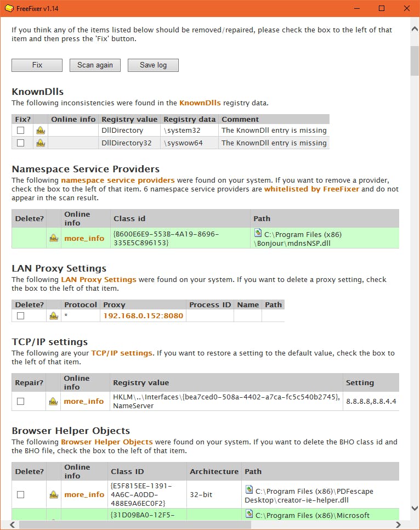The width and height of the screenshot is (420, 530).
Task: Open the KnownDlls help link
Action: tap(200, 103)
